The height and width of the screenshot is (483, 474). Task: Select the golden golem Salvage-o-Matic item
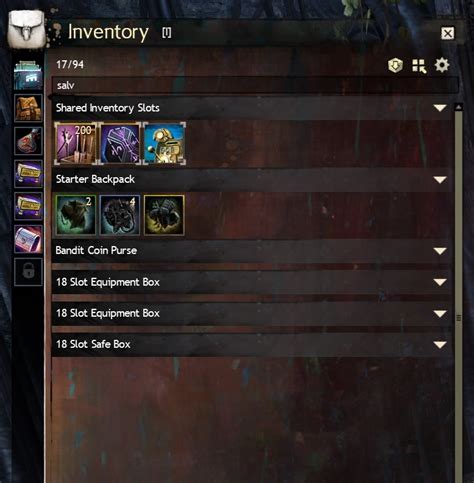[x=164, y=143]
